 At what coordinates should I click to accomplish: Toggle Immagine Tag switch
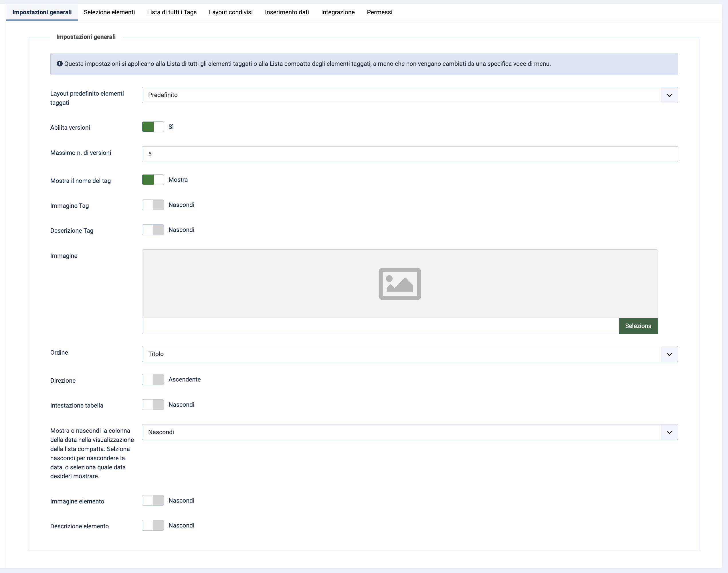pyautogui.click(x=153, y=205)
